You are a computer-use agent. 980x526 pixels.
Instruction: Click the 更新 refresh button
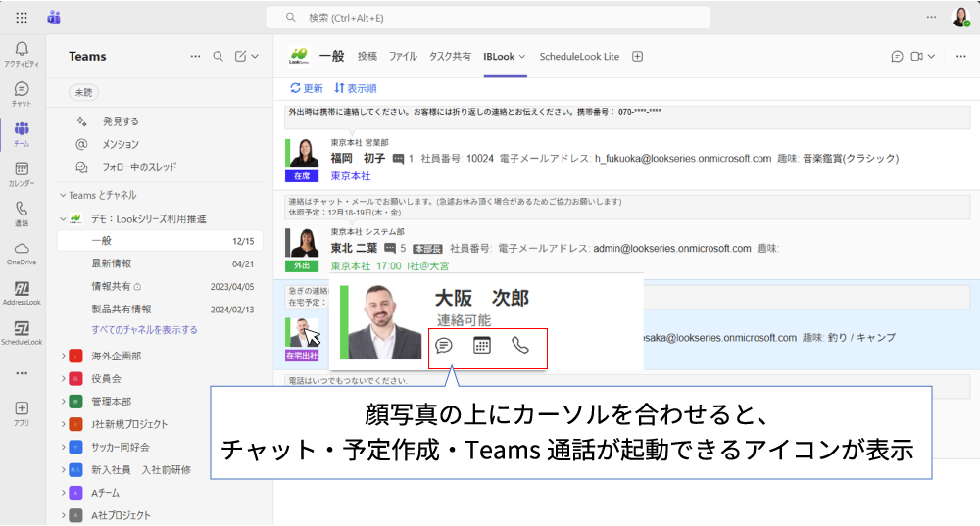pos(306,88)
